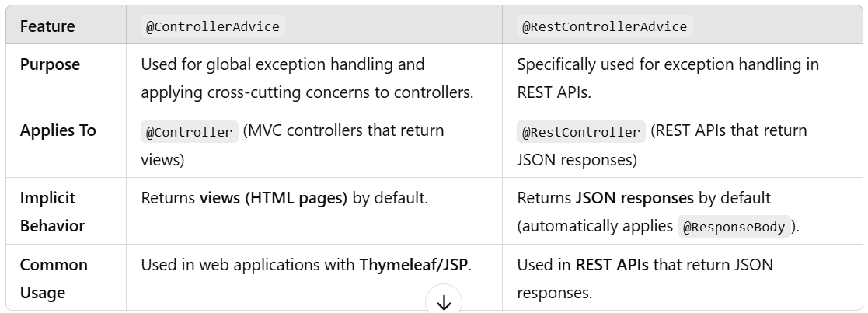Click the @ResponseBody inline code tag
Viewport: 868px width, 313px height.
pos(734,227)
